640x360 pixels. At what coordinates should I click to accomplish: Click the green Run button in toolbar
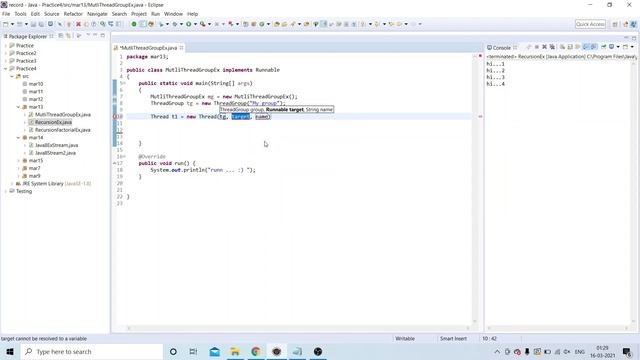click(189, 24)
